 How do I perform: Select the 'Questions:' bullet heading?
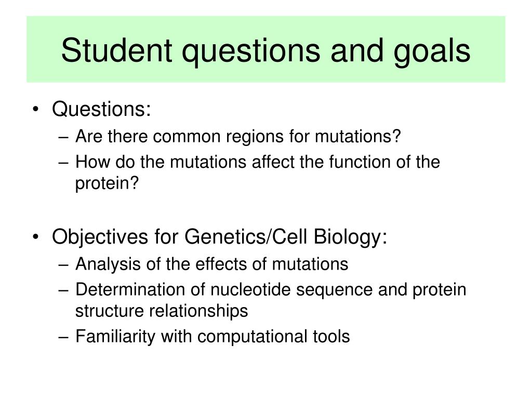[101, 109]
